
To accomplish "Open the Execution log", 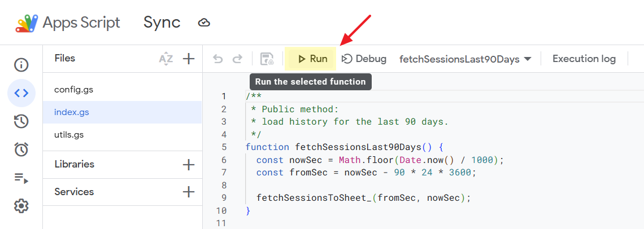I will (584, 59).
